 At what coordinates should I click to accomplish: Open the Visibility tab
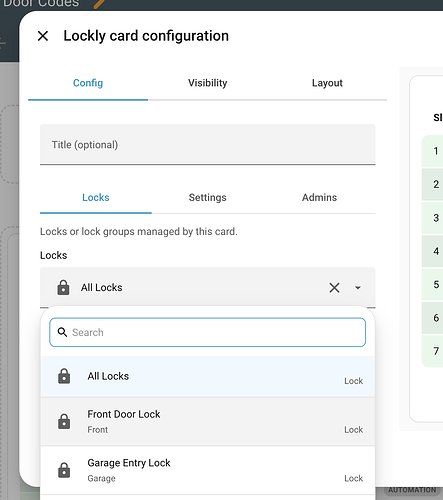click(x=207, y=83)
